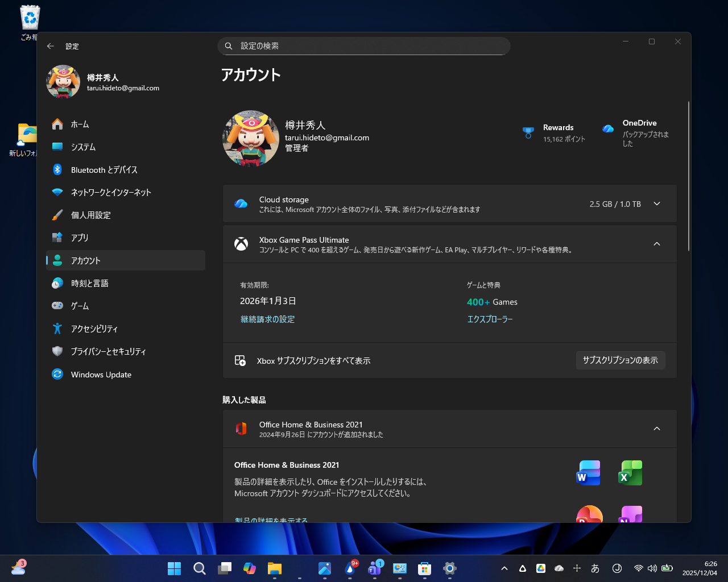Open OneDrive バックアップされました status text
This screenshot has height=582, width=728.
646,139
